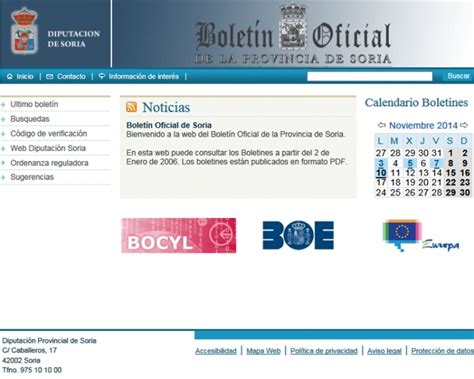
Task: Open Web Diputación Soria sidebar link
Action: click(48, 148)
